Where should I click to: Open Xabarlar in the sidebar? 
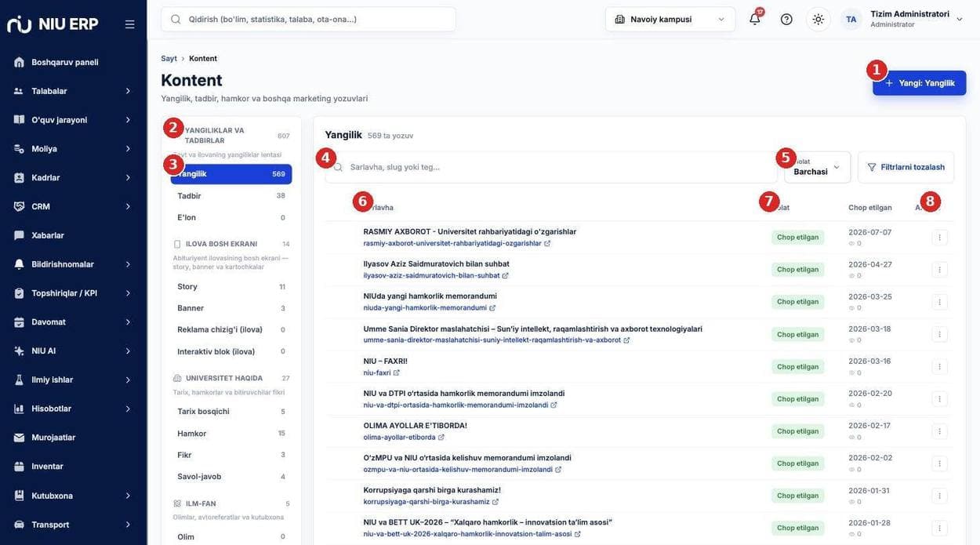tap(73, 235)
